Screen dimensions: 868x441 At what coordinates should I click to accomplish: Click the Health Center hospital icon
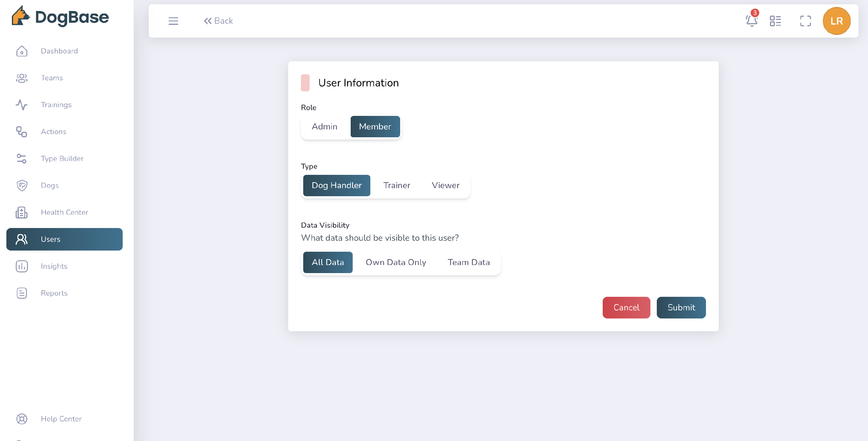pyautogui.click(x=22, y=212)
